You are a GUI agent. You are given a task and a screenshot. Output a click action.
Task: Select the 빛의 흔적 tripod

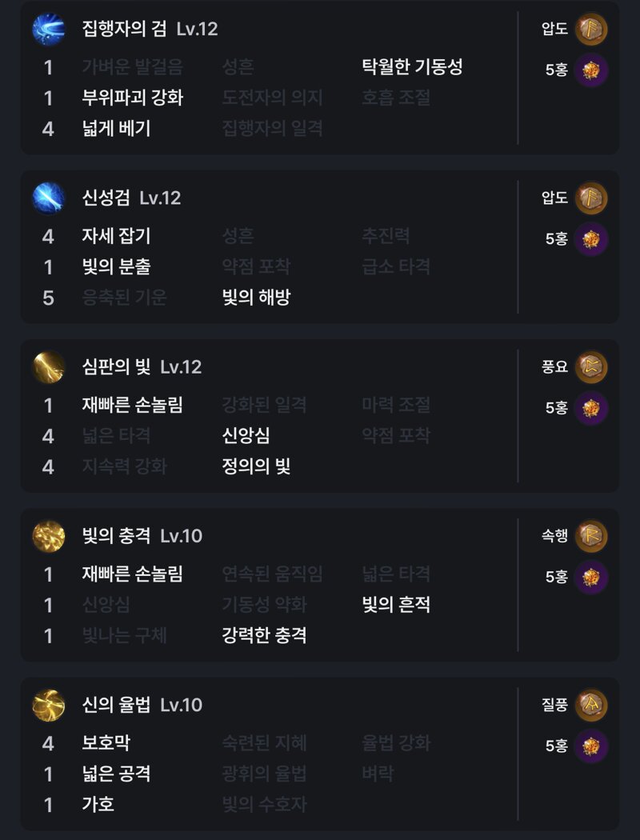point(396,605)
